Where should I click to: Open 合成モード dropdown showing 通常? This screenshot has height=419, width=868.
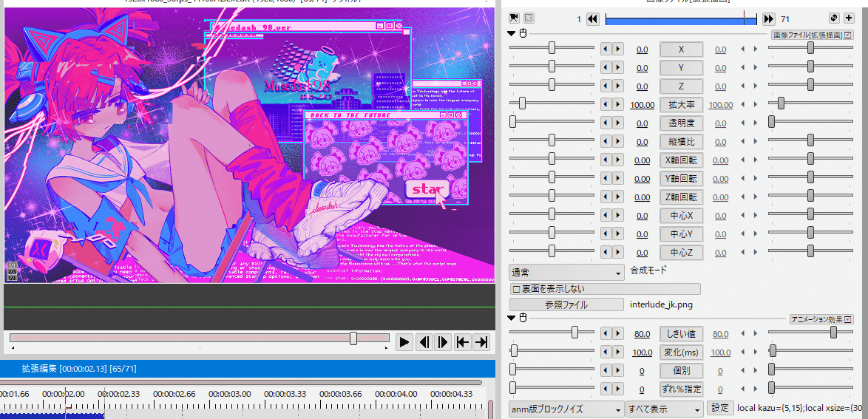pyautogui.click(x=567, y=273)
